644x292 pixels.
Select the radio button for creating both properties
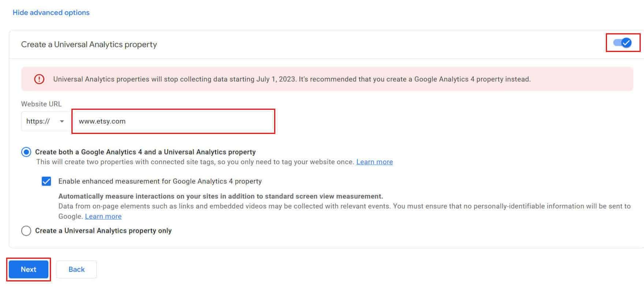click(26, 152)
